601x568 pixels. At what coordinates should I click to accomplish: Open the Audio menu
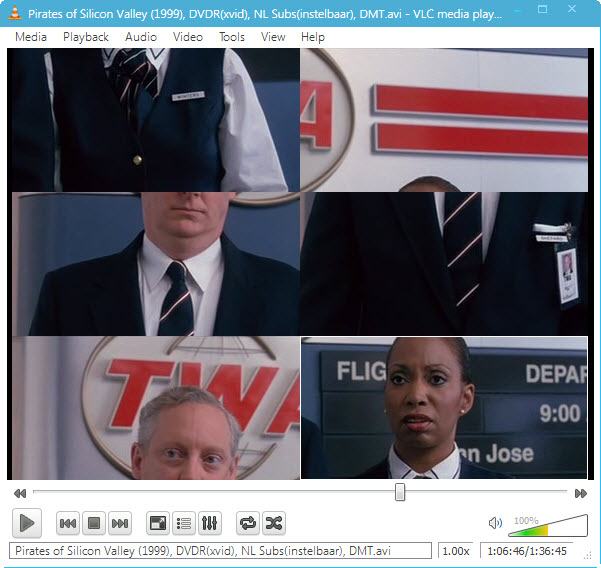[x=141, y=37]
